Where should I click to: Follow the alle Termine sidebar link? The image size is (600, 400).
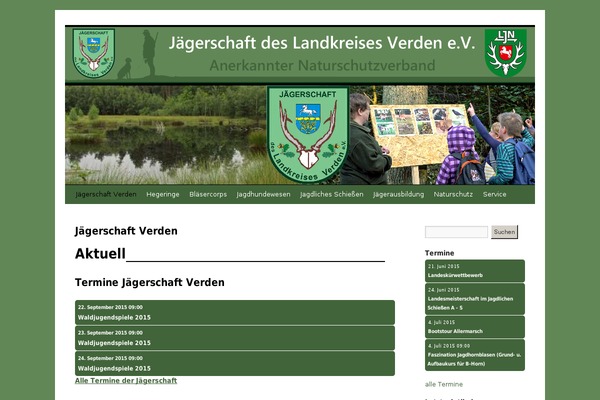(x=444, y=384)
